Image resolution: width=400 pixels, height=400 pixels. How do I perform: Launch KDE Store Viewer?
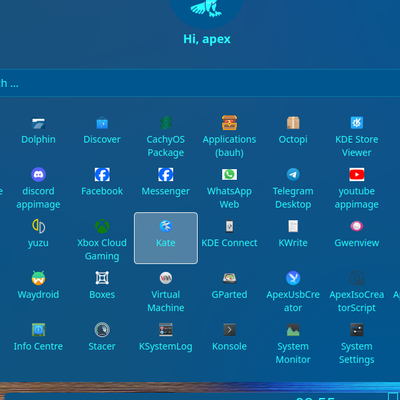coord(357,123)
